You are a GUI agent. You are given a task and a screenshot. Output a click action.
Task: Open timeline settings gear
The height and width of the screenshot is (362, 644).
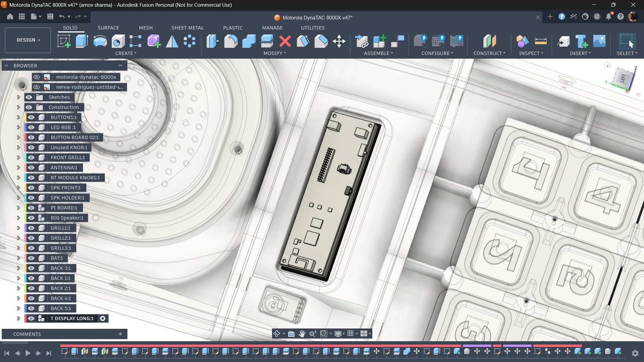pyautogui.click(x=635, y=353)
